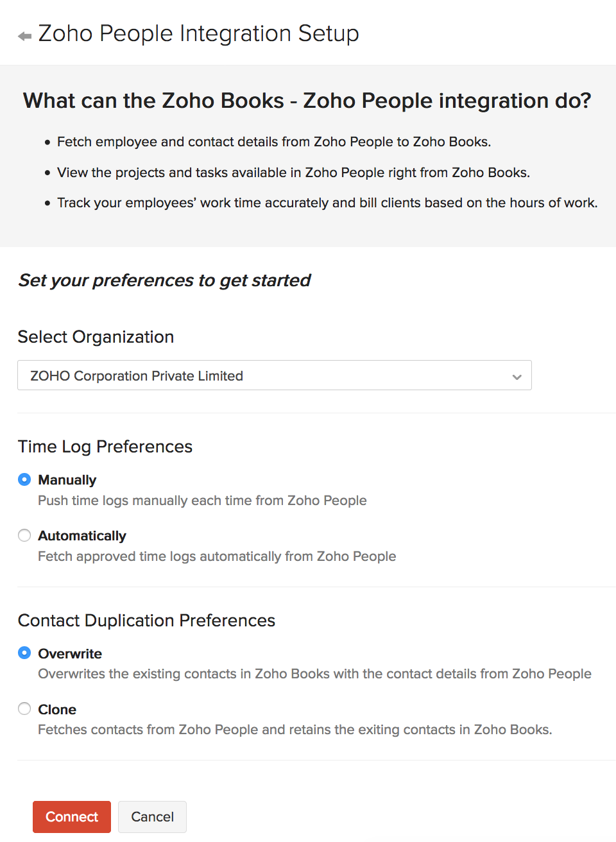Select the Manually time log option
Screen dimensions: 616x842
pos(24,479)
